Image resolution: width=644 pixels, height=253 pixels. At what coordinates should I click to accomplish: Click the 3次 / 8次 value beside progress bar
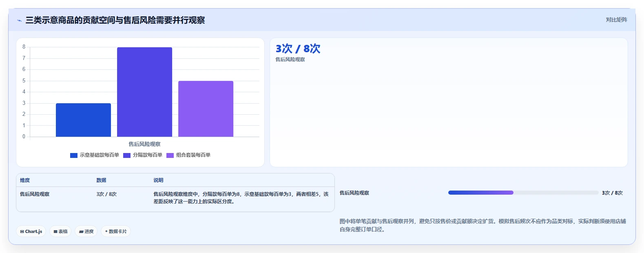tap(612, 193)
